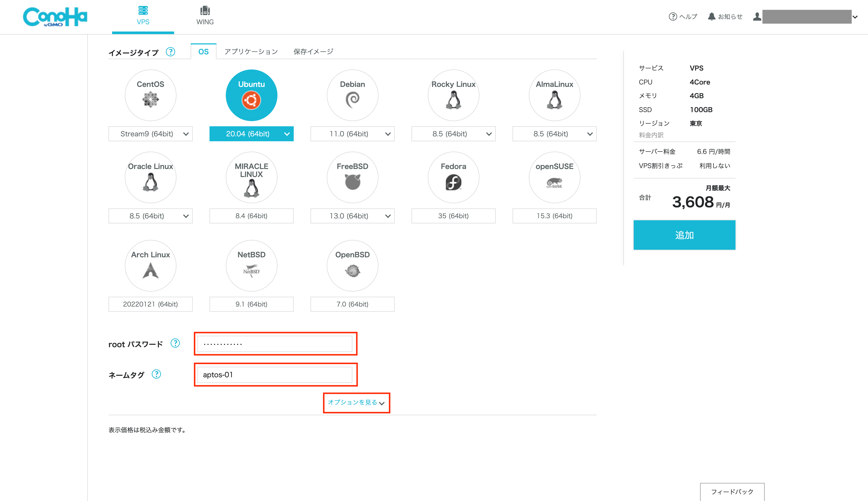Select the Arch Linux image
This screenshot has height=501, width=868.
(x=150, y=266)
